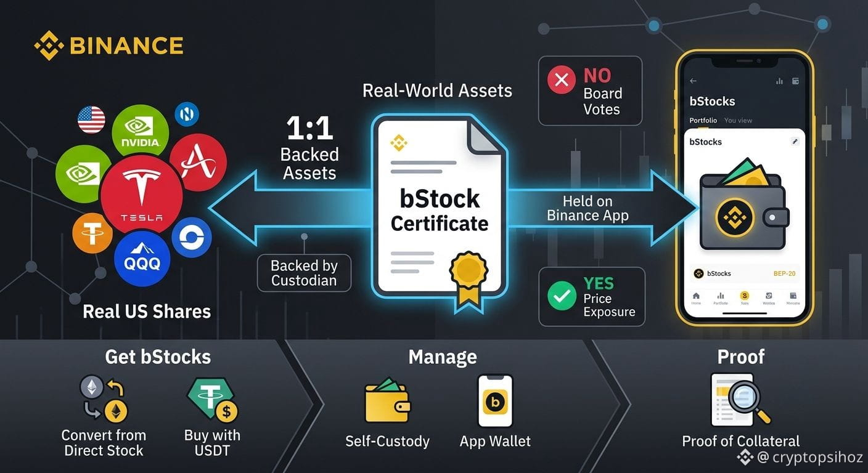
Task: Click the red circle with white A logo
Action: coord(198,163)
